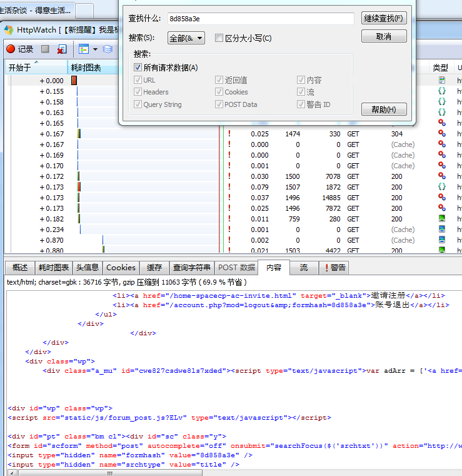Select the gears type icon at +0.165
The width and height of the screenshot is (462, 476).
[442, 123]
